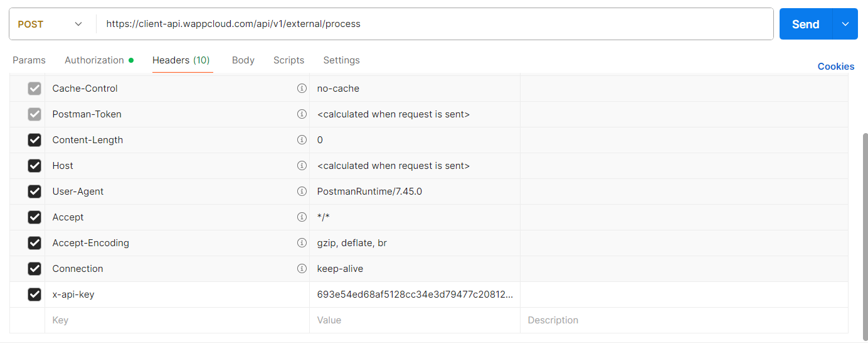
Task: Click the Cache-Control info icon
Action: [x=302, y=89]
